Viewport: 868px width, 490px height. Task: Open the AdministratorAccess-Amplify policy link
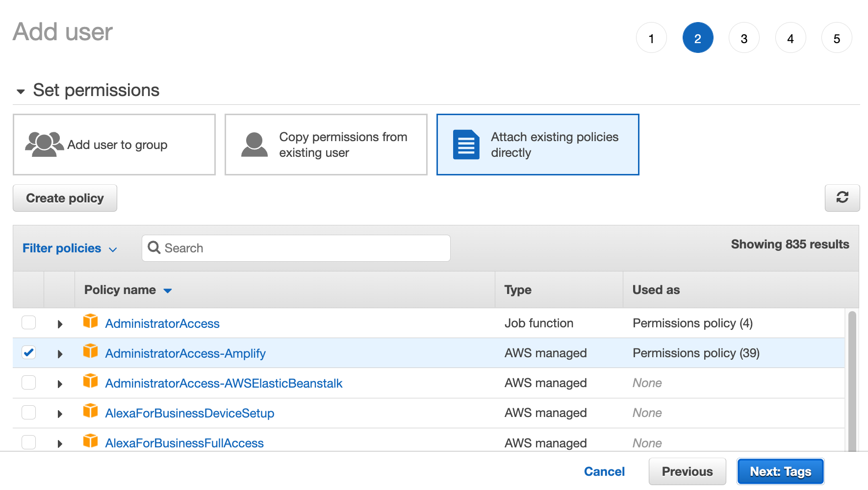185,353
